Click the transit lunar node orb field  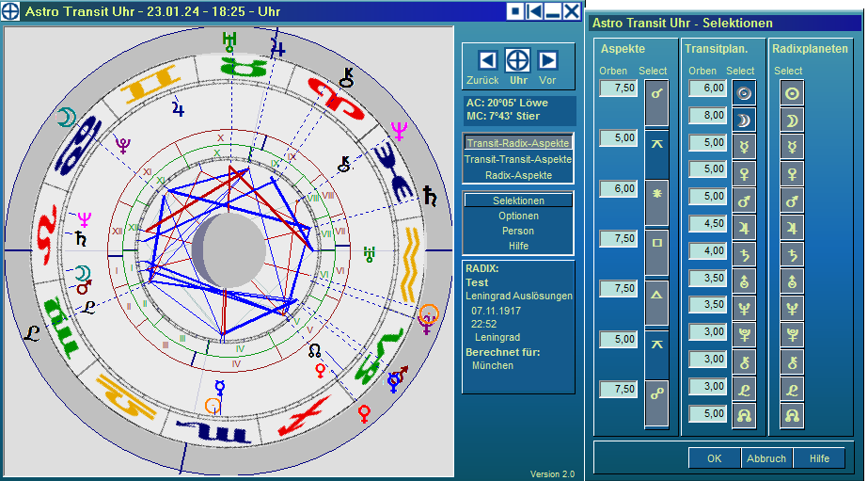pyautogui.click(x=708, y=414)
